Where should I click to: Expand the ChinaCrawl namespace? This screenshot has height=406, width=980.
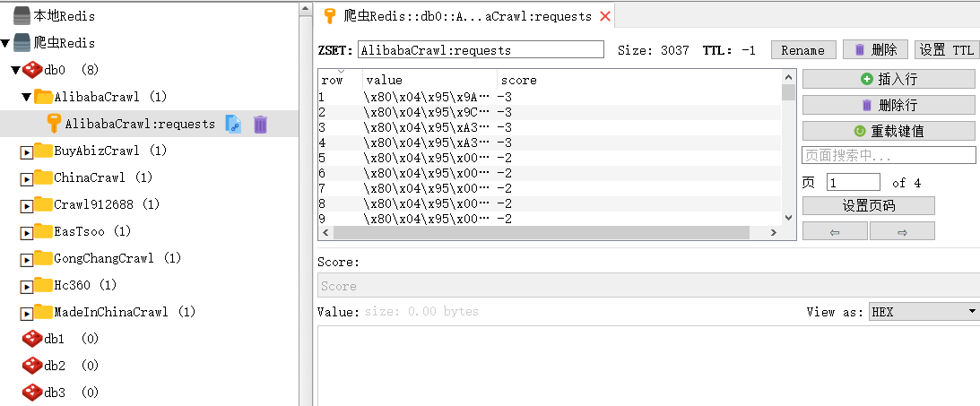[27, 178]
